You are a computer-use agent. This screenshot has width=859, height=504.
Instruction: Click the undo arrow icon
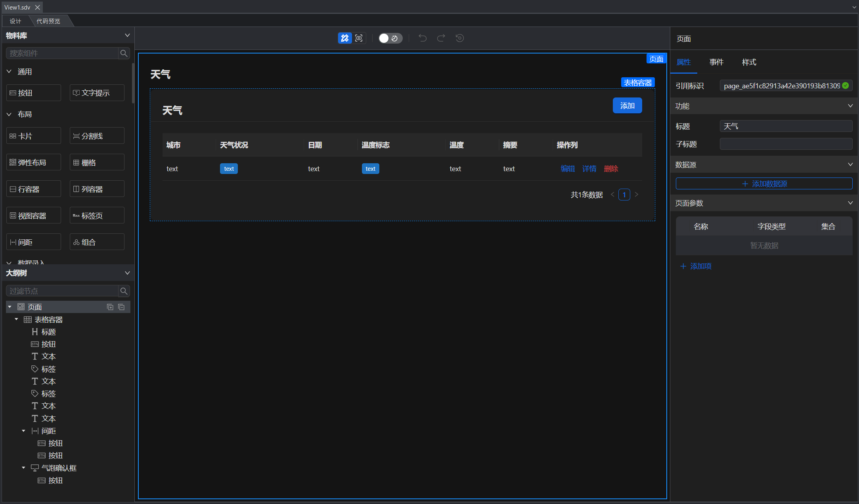click(423, 38)
